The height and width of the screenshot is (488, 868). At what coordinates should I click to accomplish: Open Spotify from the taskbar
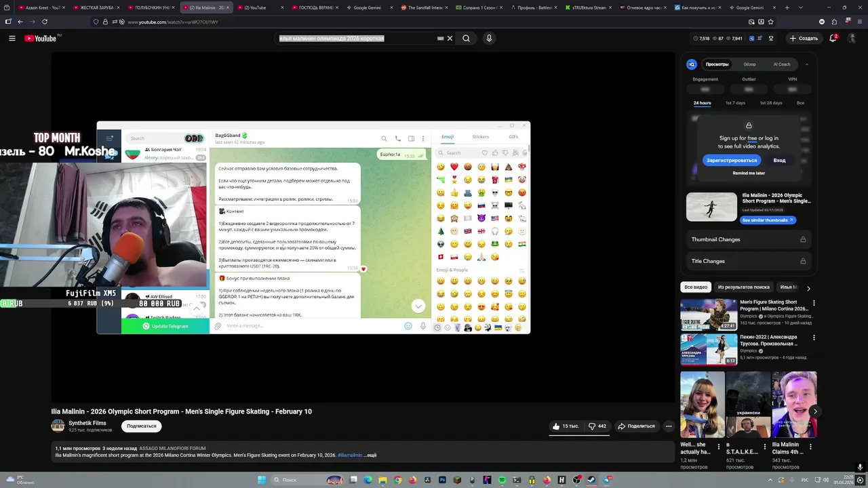tap(502, 480)
